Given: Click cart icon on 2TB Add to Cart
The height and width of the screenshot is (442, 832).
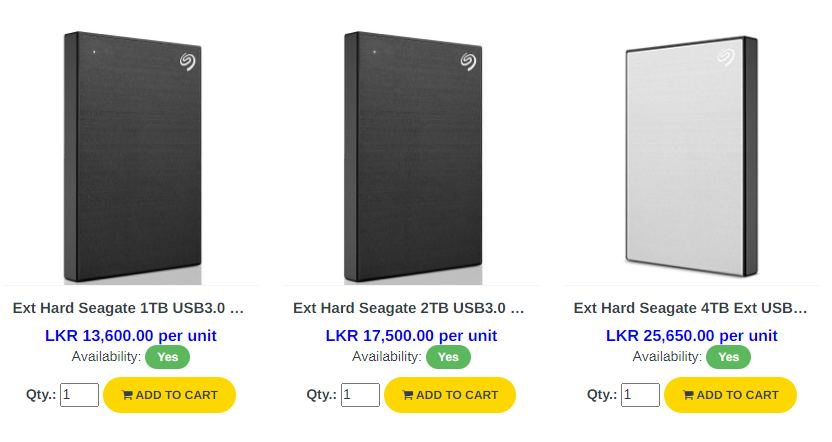Looking at the screenshot, I should tap(408, 395).
